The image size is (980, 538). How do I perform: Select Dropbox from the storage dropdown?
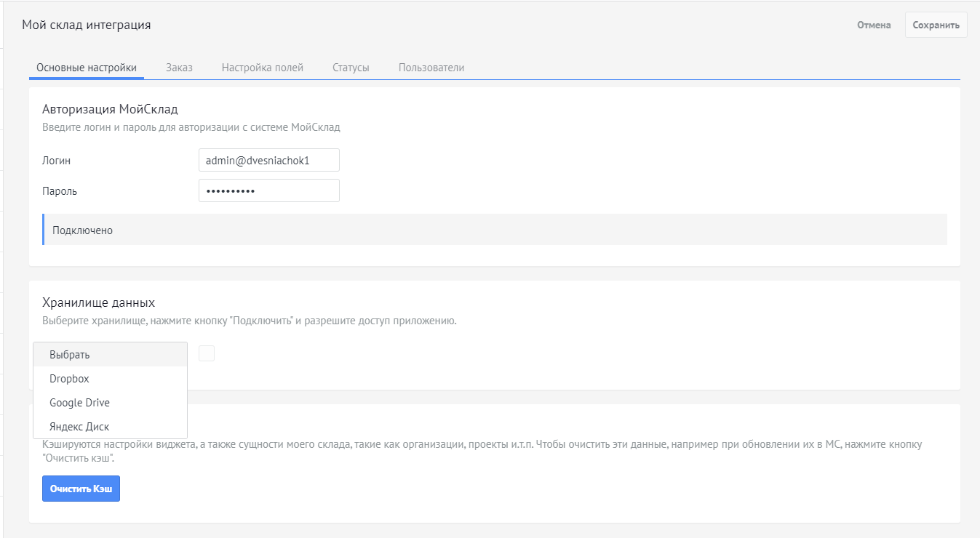69,379
